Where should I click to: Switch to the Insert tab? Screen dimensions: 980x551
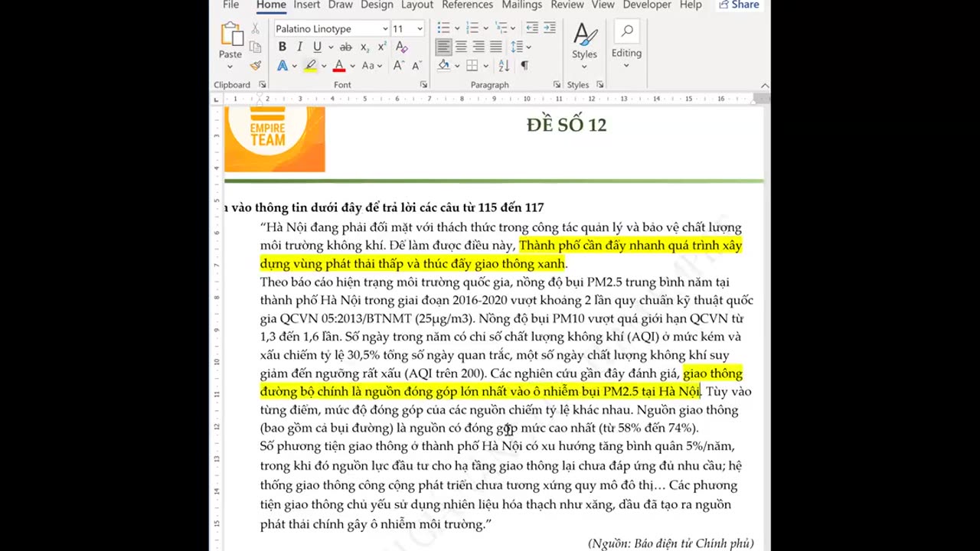pyautogui.click(x=307, y=5)
